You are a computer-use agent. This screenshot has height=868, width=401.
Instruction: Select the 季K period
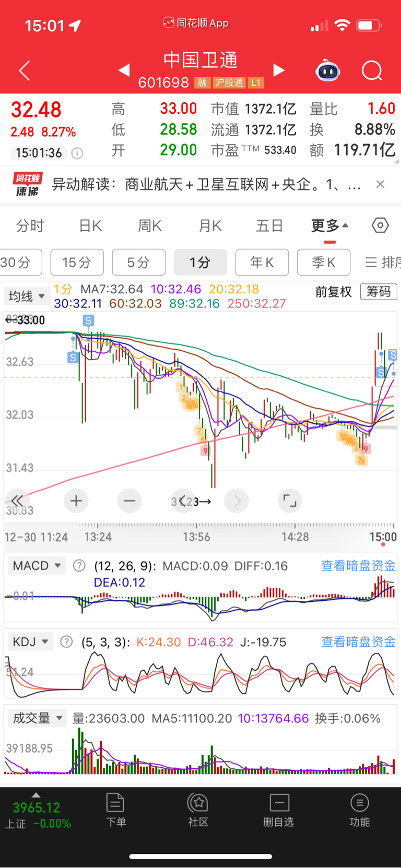tap(323, 262)
